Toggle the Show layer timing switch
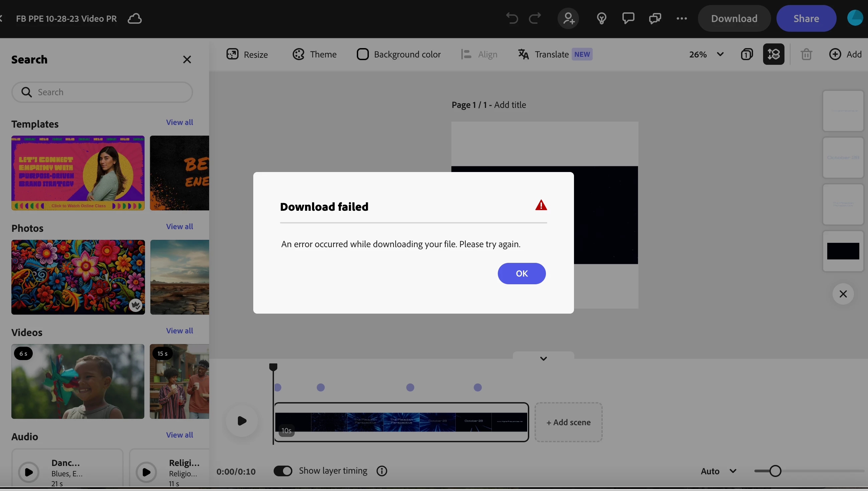This screenshot has height=491, width=868. 283,471
